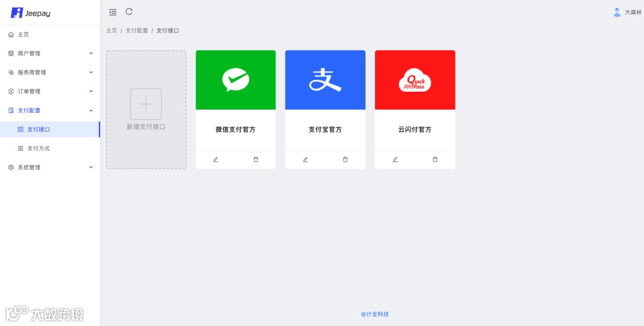Delete the 云闪付官方 interface via trash icon

click(435, 159)
